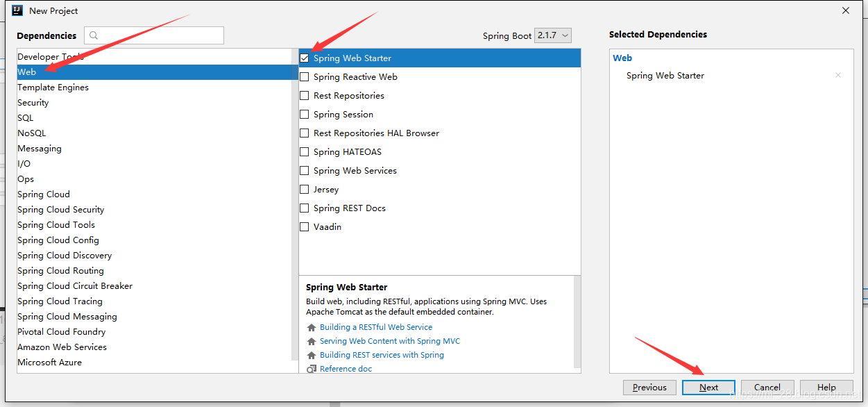Viewport: 868px width, 407px height.
Task: Open Help for this dialog
Action: 826,388
